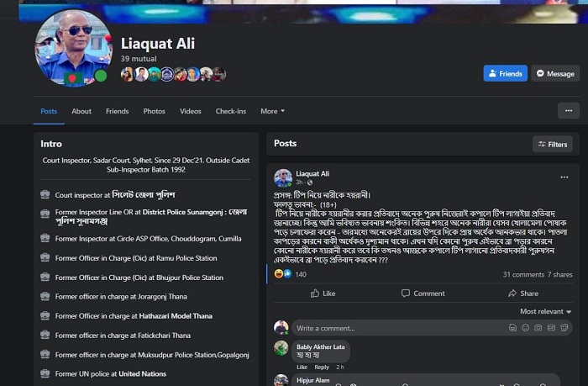Open the emoji picker in comment box
Screen dimensions: 588x386
(x=525, y=328)
